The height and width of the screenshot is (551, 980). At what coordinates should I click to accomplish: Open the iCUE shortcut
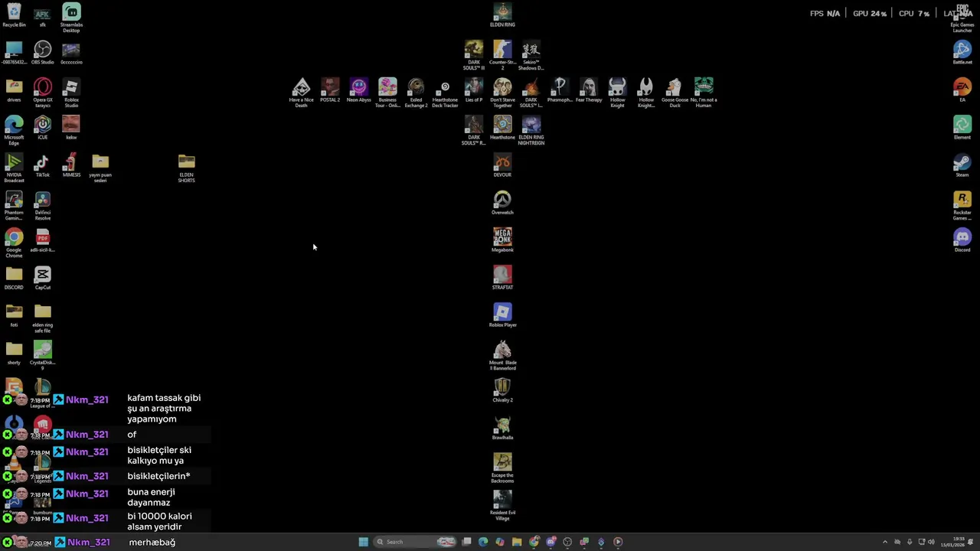42,128
